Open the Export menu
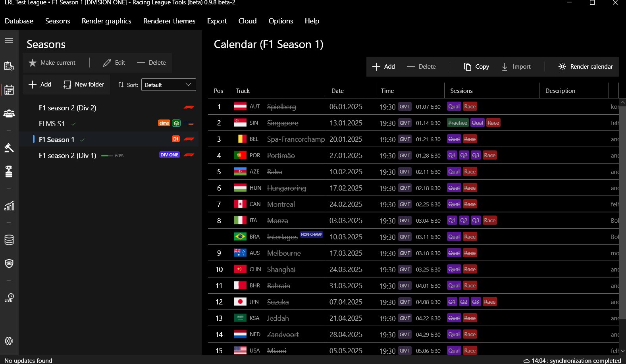 tap(217, 21)
